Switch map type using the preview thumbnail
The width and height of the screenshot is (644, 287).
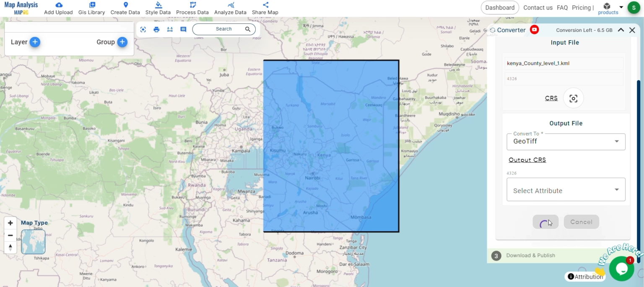point(33,242)
